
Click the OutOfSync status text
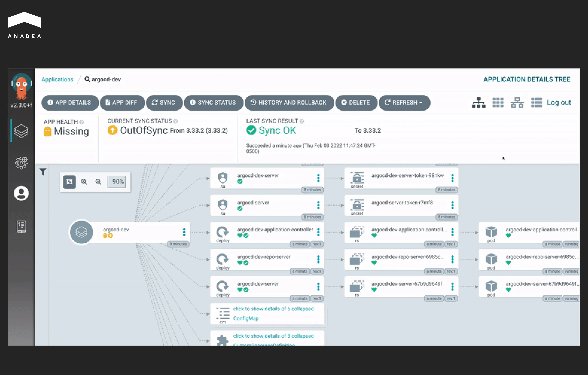144,130
